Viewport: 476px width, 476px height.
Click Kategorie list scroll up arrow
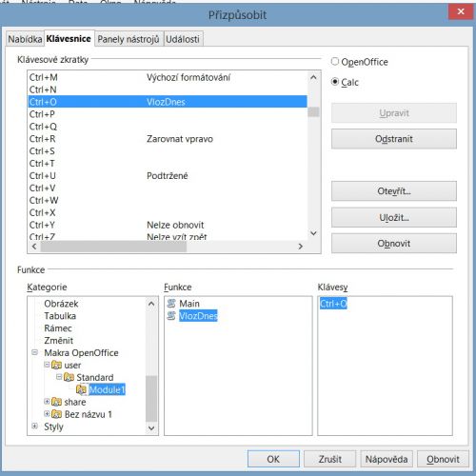point(151,304)
